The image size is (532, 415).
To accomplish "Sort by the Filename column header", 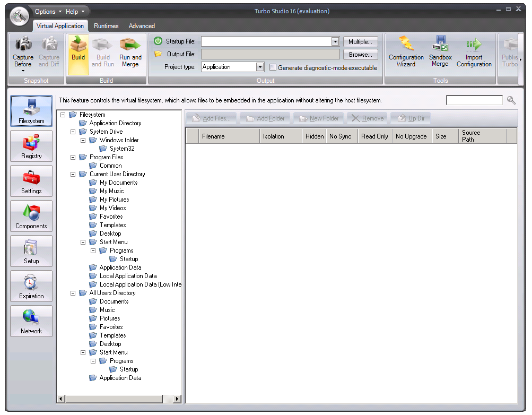I will pos(229,136).
